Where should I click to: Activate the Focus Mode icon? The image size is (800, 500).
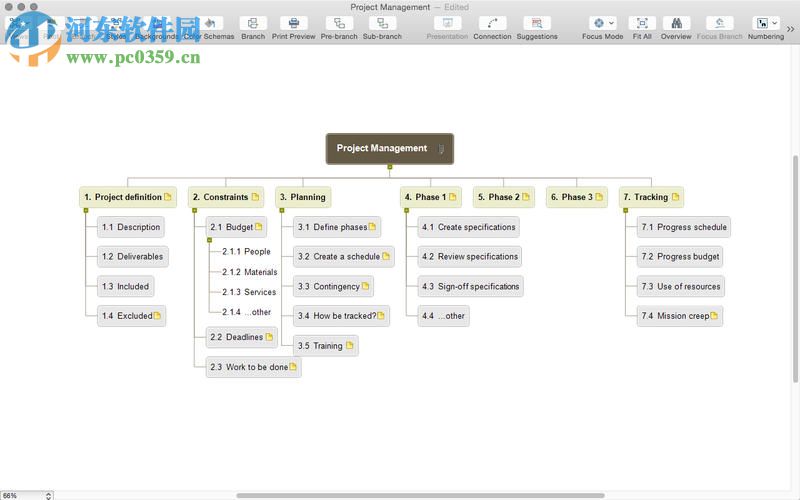tap(599, 23)
